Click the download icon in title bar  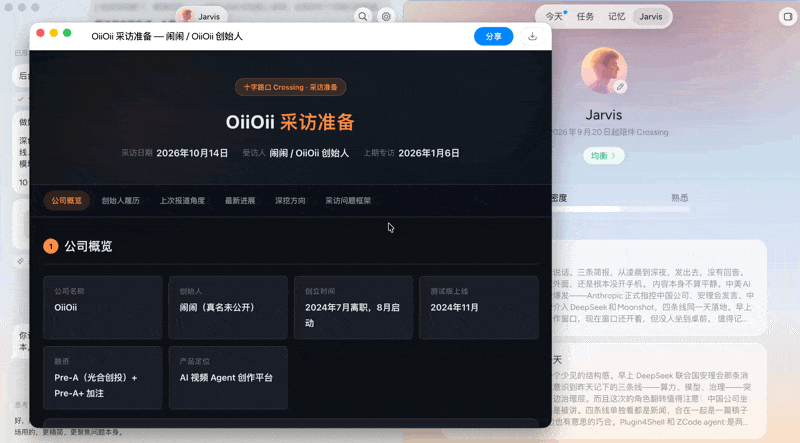[532, 36]
